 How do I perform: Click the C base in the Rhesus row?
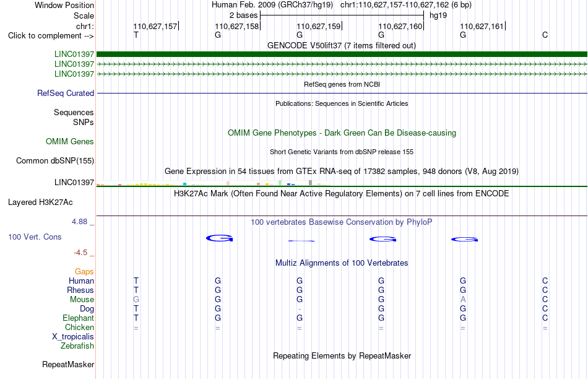coord(545,290)
